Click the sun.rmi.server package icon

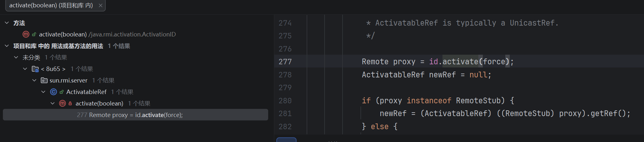point(44,80)
